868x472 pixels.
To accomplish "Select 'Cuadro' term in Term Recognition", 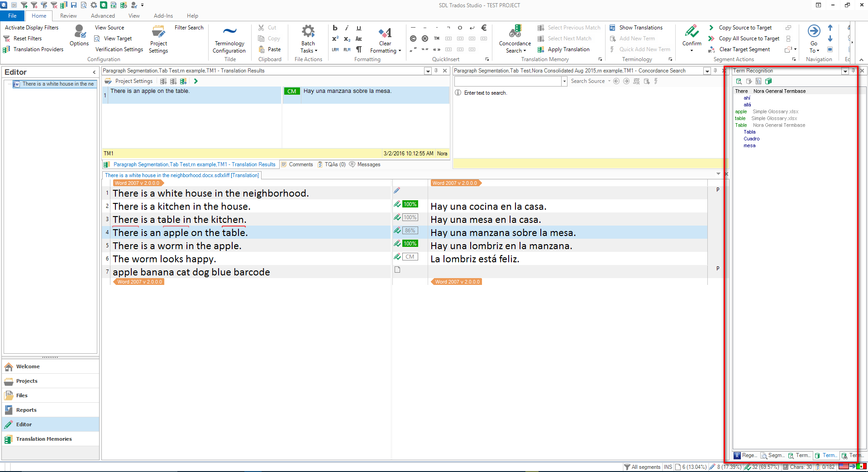I will point(751,139).
